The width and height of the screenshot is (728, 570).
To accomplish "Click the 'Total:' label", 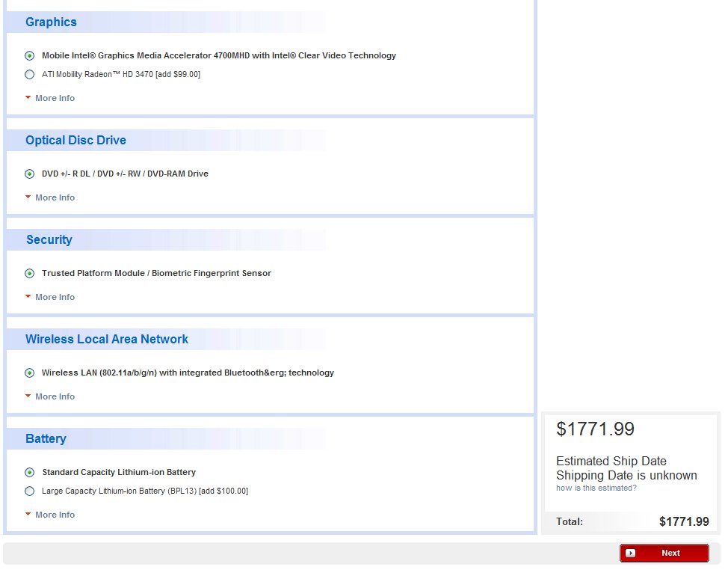I will click(x=570, y=521).
